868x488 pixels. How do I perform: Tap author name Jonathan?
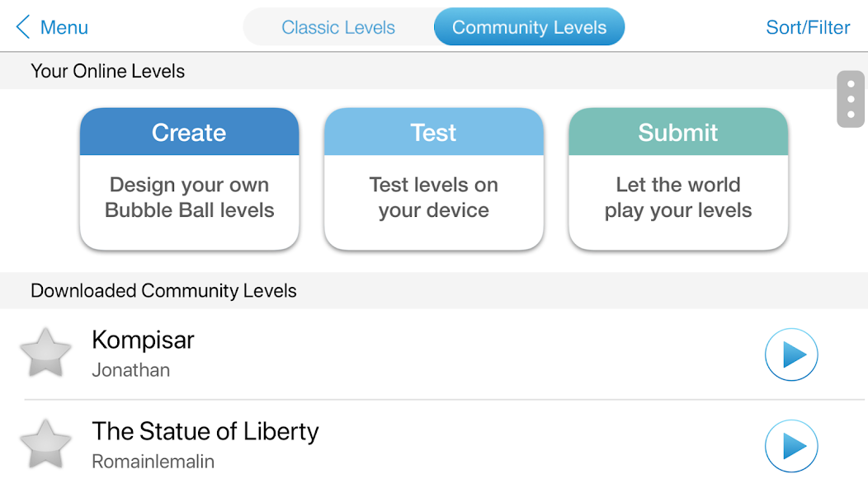click(x=130, y=370)
